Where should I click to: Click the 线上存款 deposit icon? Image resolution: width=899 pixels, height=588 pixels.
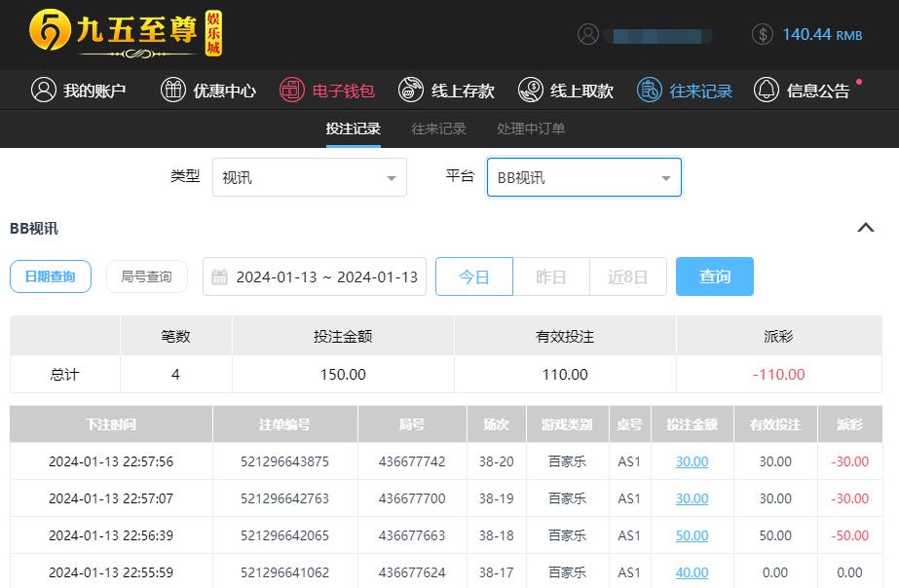point(411,91)
